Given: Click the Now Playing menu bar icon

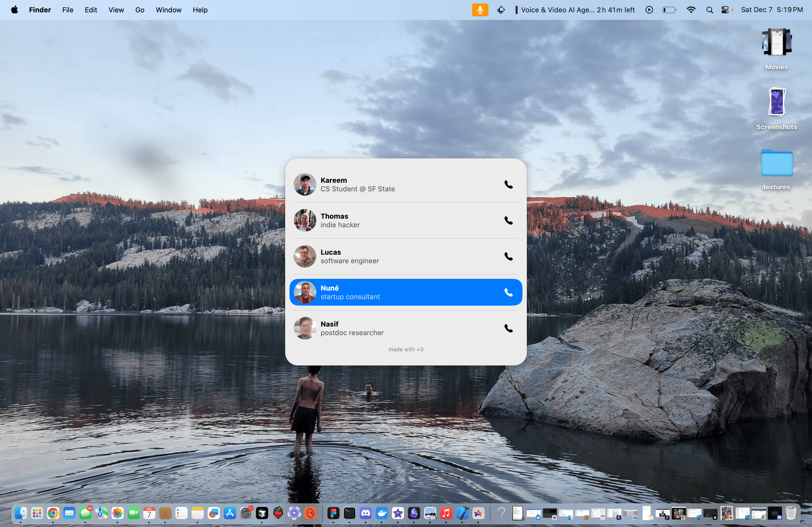Looking at the screenshot, I should (649, 10).
